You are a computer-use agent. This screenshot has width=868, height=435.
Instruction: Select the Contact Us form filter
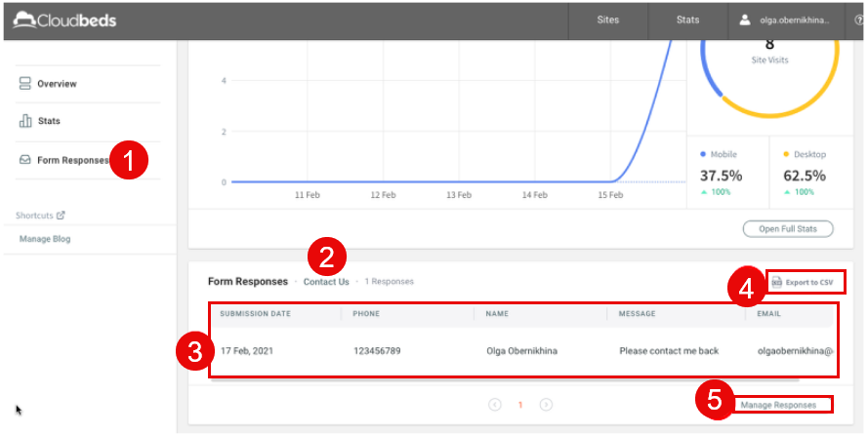(325, 282)
